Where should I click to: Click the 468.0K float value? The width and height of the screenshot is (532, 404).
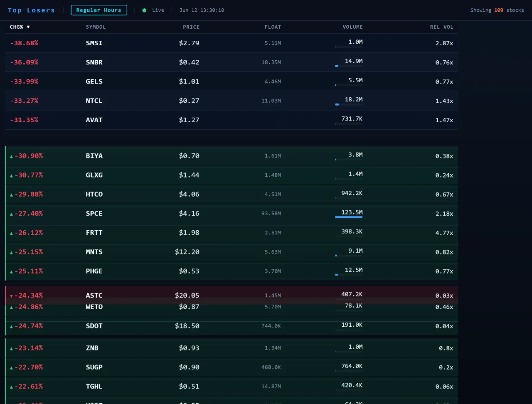tap(271, 367)
